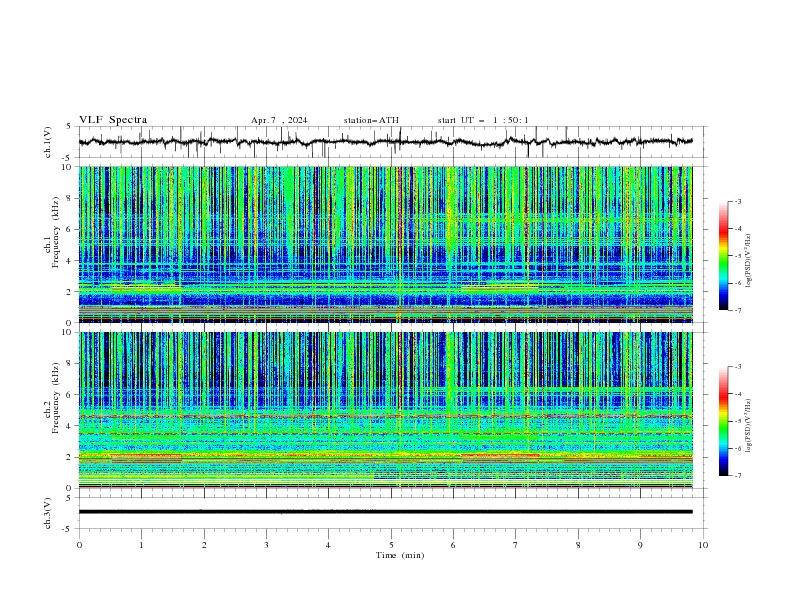
Task: Click the "ch.3(V)" axis label
Action: click(x=48, y=513)
